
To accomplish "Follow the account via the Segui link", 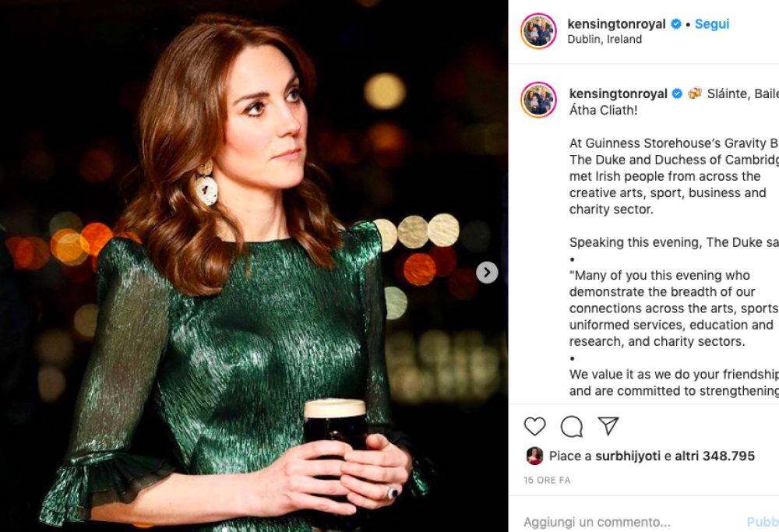I will 711,24.
